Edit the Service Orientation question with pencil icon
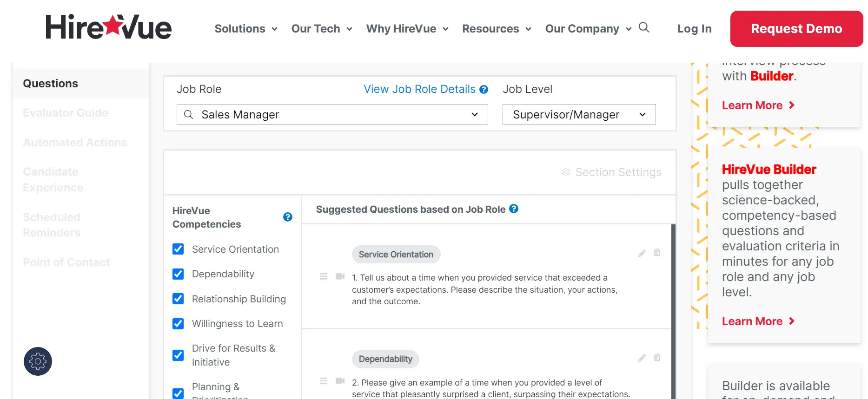Image resolution: width=868 pixels, height=399 pixels. coord(642,253)
